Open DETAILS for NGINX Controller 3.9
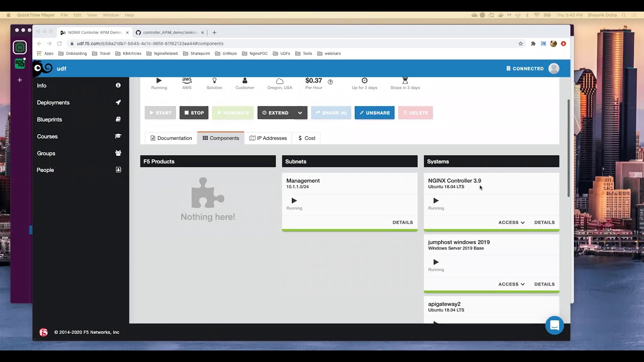644x362 pixels. [544, 222]
